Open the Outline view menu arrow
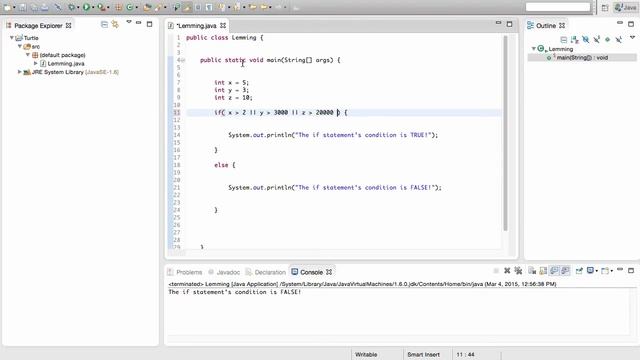This screenshot has height=360, width=640. tap(632, 38)
